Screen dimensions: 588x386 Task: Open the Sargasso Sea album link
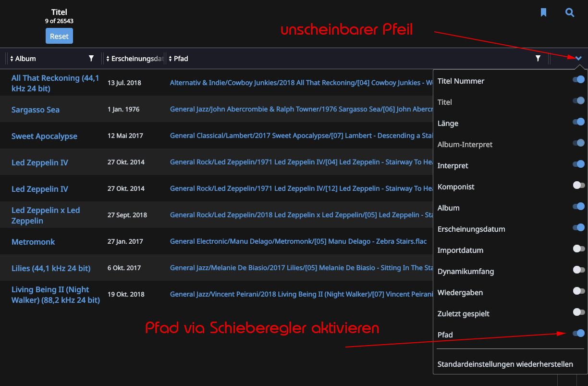[36, 110]
